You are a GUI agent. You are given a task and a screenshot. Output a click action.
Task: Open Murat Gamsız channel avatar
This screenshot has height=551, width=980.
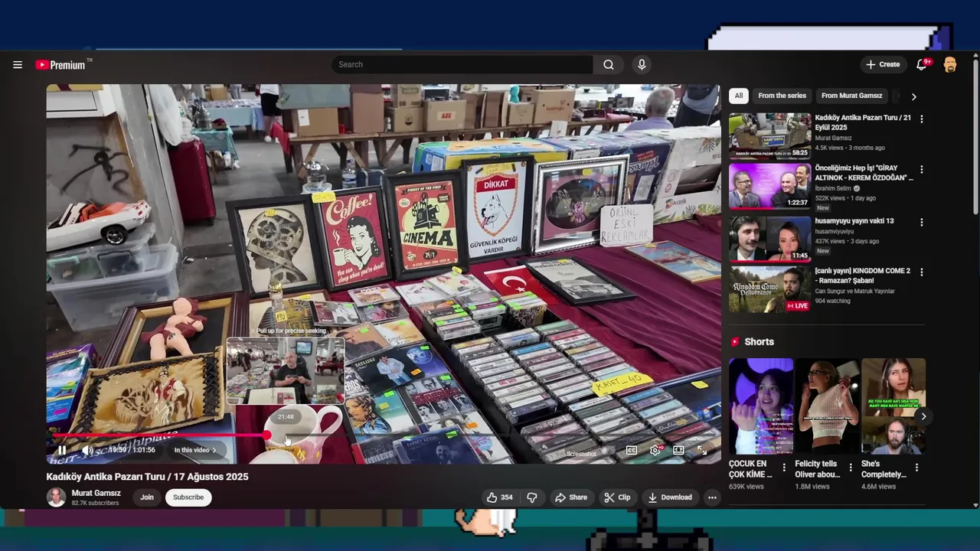click(56, 497)
